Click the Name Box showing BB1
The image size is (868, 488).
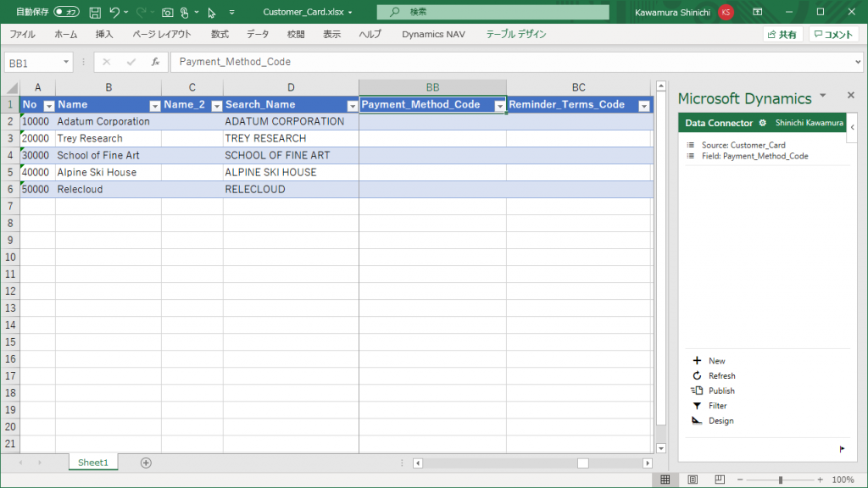[x=31, y=63]
